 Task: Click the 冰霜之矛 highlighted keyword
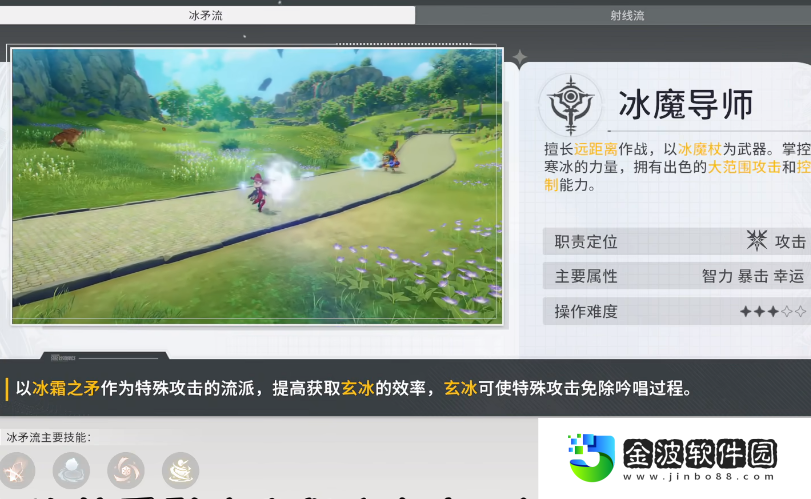[x=66, y=388]
